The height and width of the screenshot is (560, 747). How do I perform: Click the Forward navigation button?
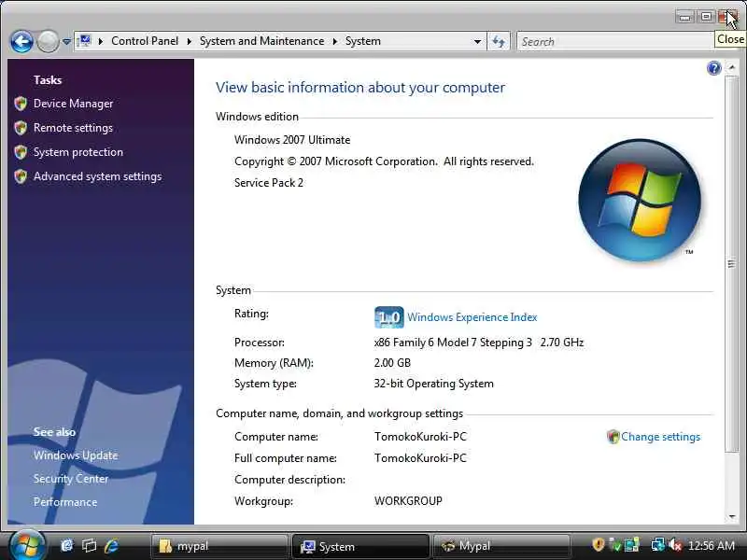[x=48, y=41]
